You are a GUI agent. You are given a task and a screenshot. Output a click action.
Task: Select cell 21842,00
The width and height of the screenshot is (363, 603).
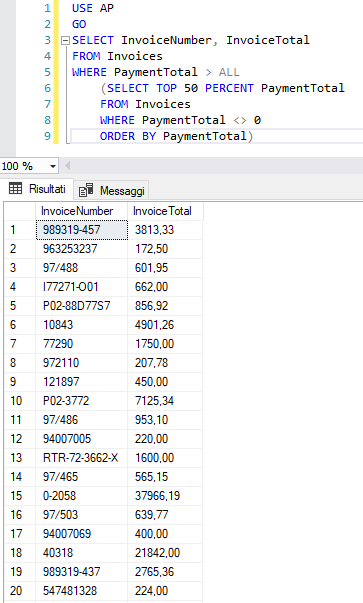pos(165,553)
